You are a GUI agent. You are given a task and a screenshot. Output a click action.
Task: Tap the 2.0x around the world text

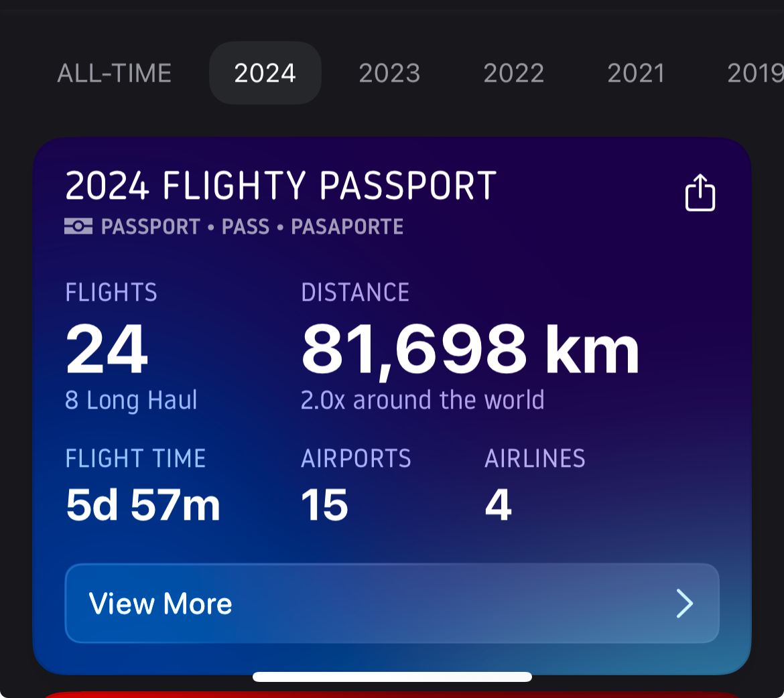tap(423, 400)
